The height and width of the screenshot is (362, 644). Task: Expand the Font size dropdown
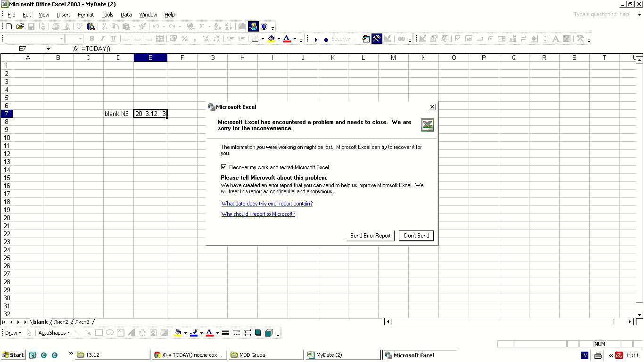(80, 39)
